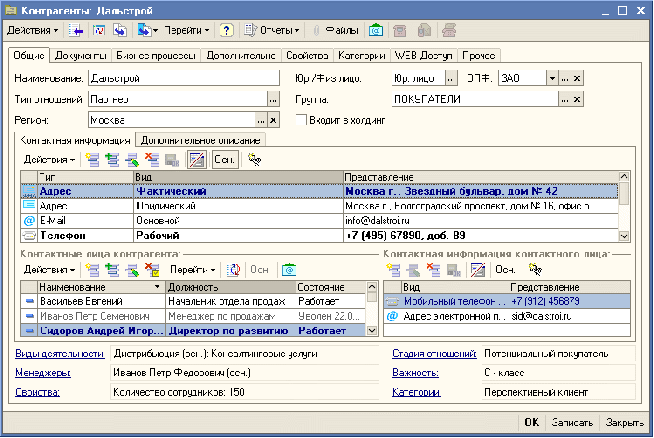Click the greyed-out Осн button in contact persons toolbar
Viewport: 654px width, 438px height.
coord(259,270)
